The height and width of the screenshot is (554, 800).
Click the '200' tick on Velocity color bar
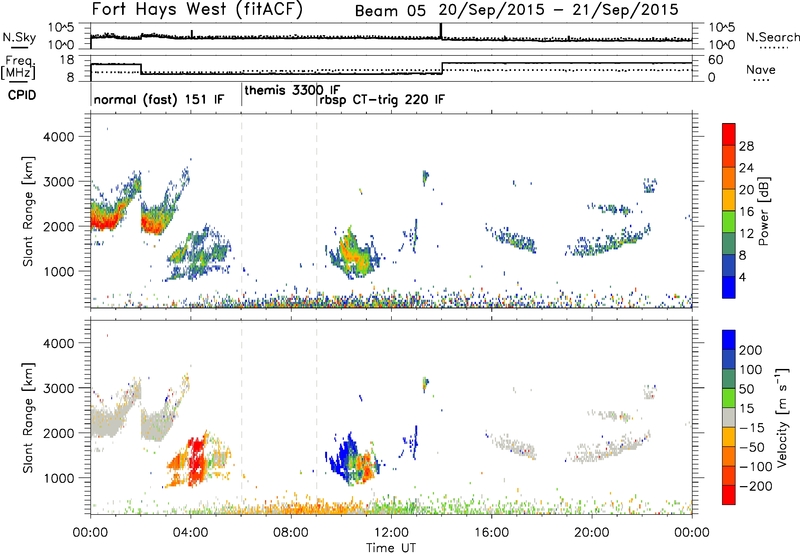point(751,350)
